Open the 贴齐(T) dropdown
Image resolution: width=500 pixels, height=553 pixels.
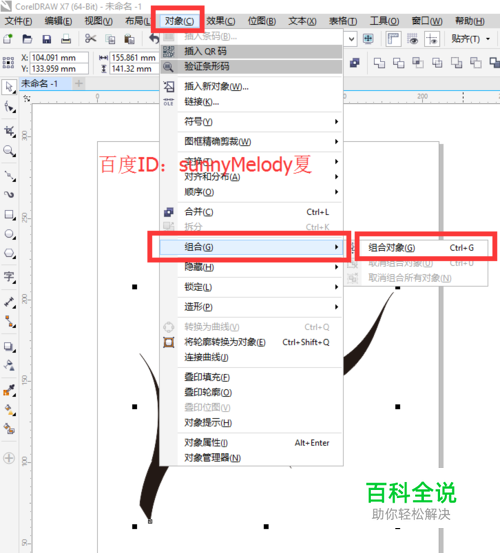(470, 39)
